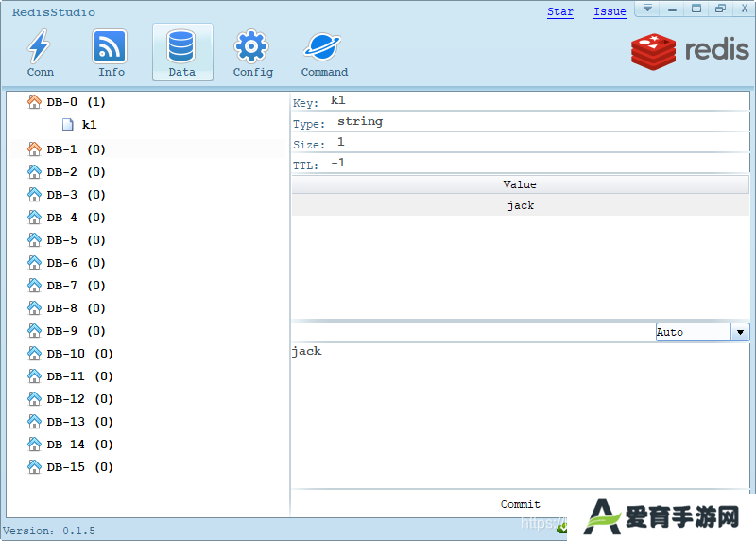Click the DB-1 house icon
Viewport: 756px width, 541px height.
pyautogui.click(x=34, y=149)
